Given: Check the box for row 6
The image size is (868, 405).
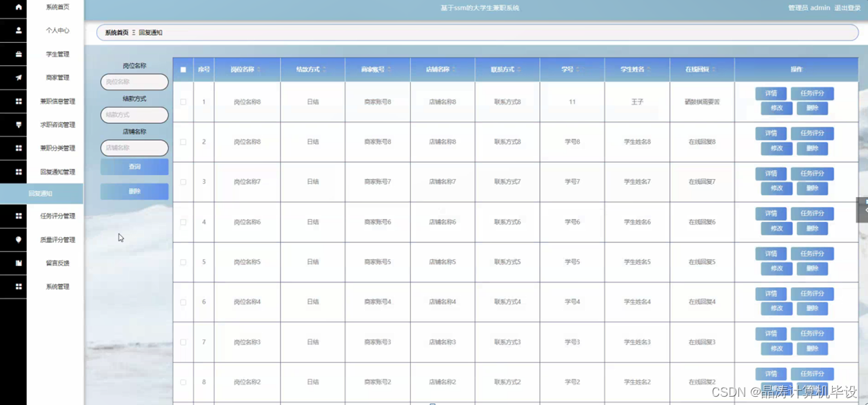Looking at the screenshot, I should tap(183, 302).
